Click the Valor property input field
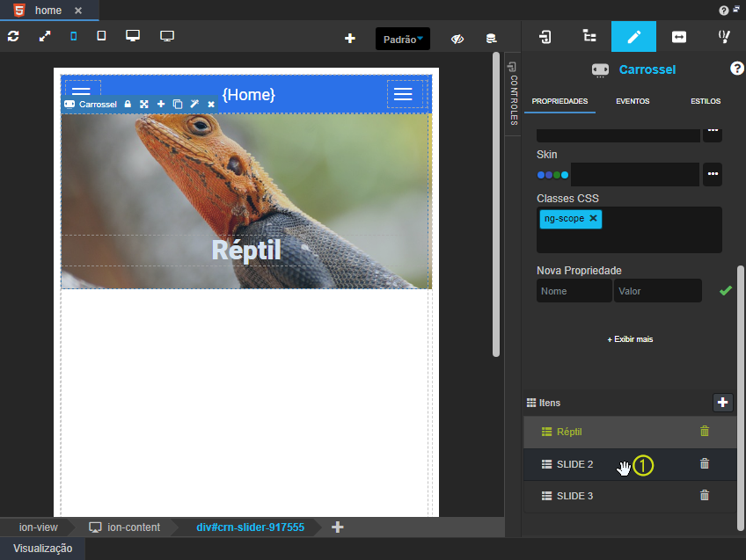 click(x=657, y=291)
